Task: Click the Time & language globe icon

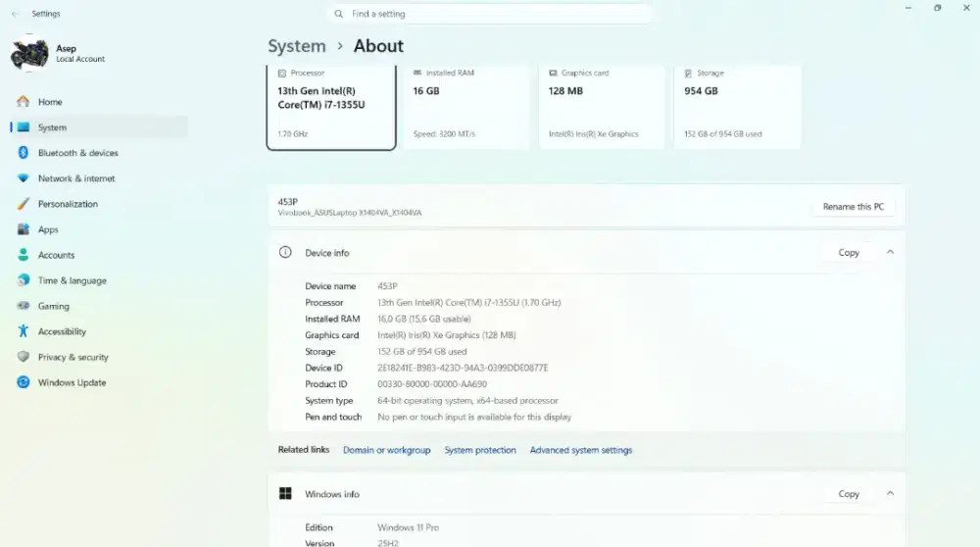Action: (24, 280)
